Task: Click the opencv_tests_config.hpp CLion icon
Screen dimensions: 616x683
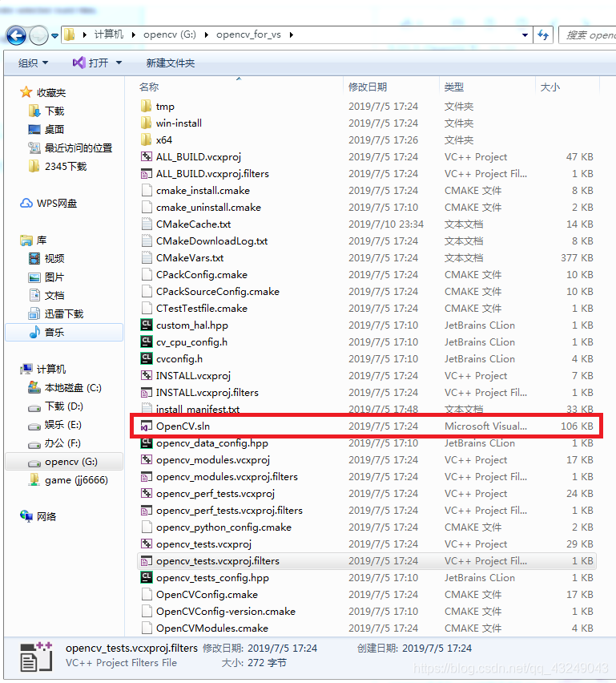Action: (147, 578)
